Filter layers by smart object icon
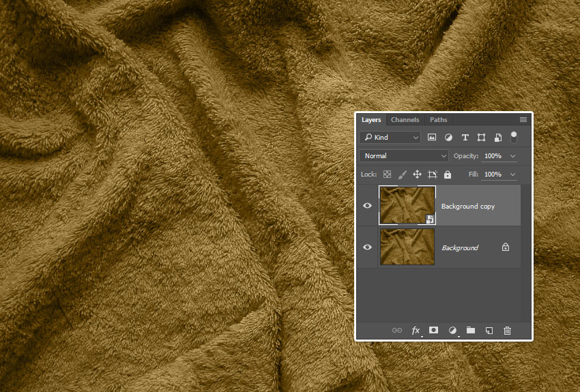The width and height of the screenshot is (580, 392). tap(498, 137)
